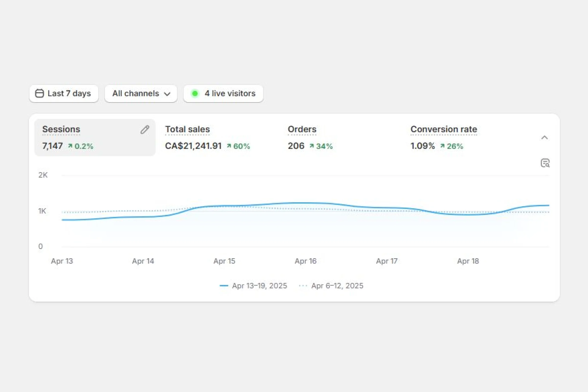Click the pencil edit icon on Sessions card
This screenshot has width=588, height=392.
[x=145, y=130]
